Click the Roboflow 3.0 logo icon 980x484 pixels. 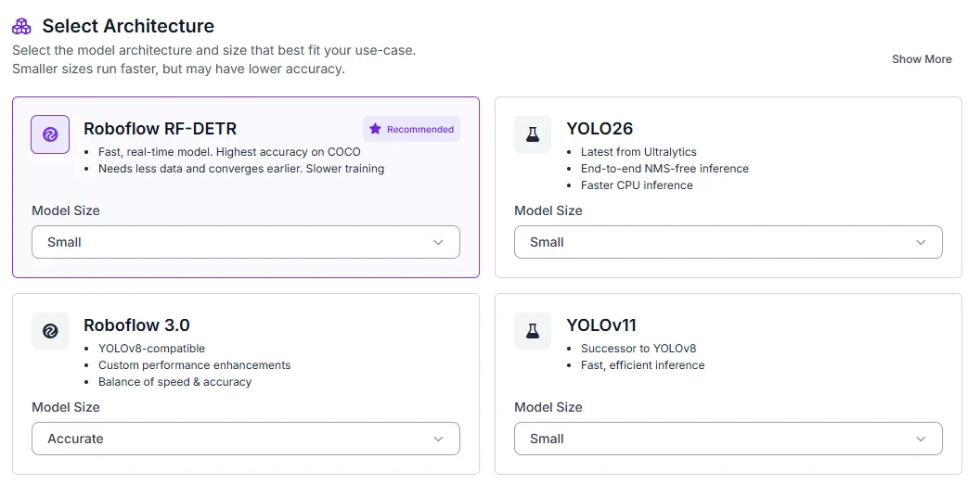(50, 331)
